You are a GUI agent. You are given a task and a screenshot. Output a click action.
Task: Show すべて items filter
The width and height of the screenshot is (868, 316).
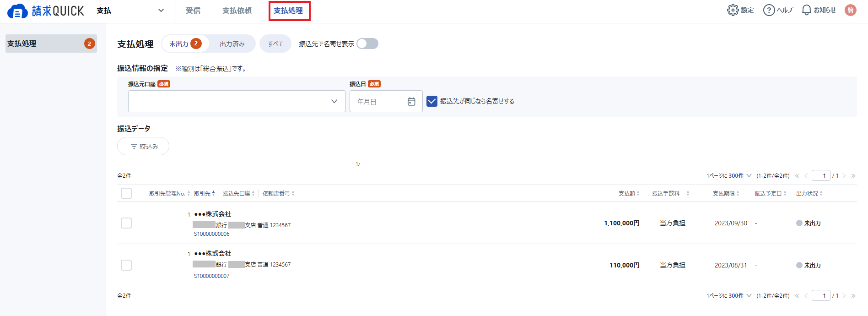tap(275, 44)
